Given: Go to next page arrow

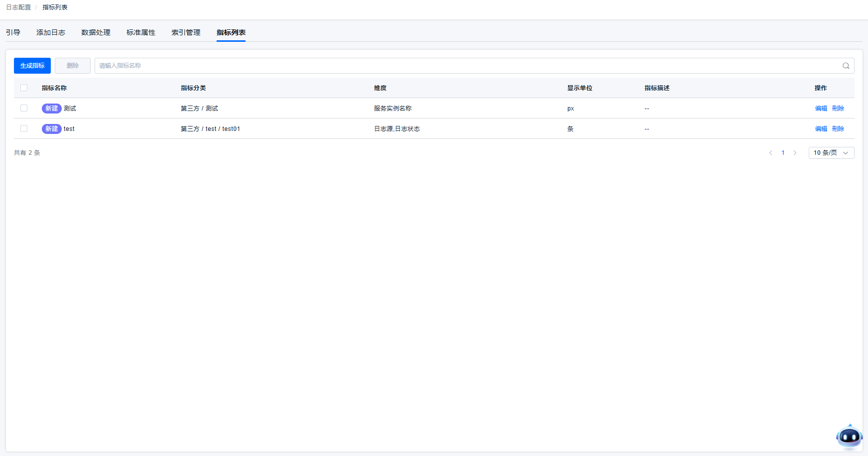Looking at the screenshot, I should [795, 153].
